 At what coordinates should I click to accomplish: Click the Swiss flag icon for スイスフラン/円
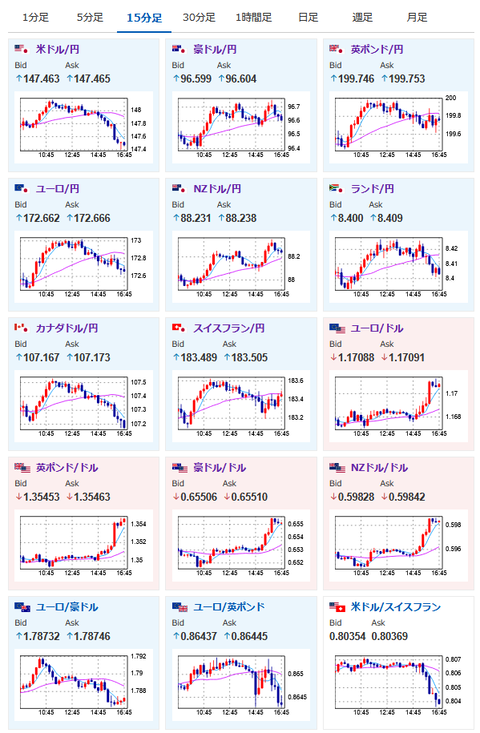click(x=179, y=327)
